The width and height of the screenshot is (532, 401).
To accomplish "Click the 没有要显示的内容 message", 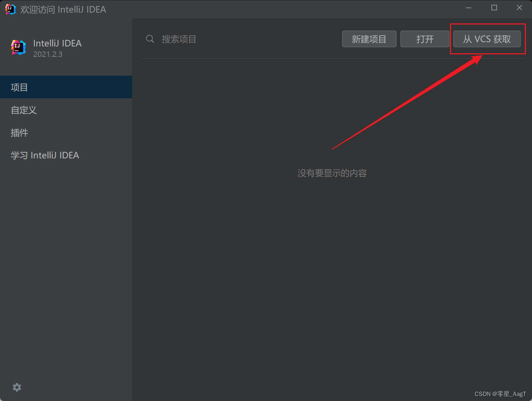I will coord(332,173).
